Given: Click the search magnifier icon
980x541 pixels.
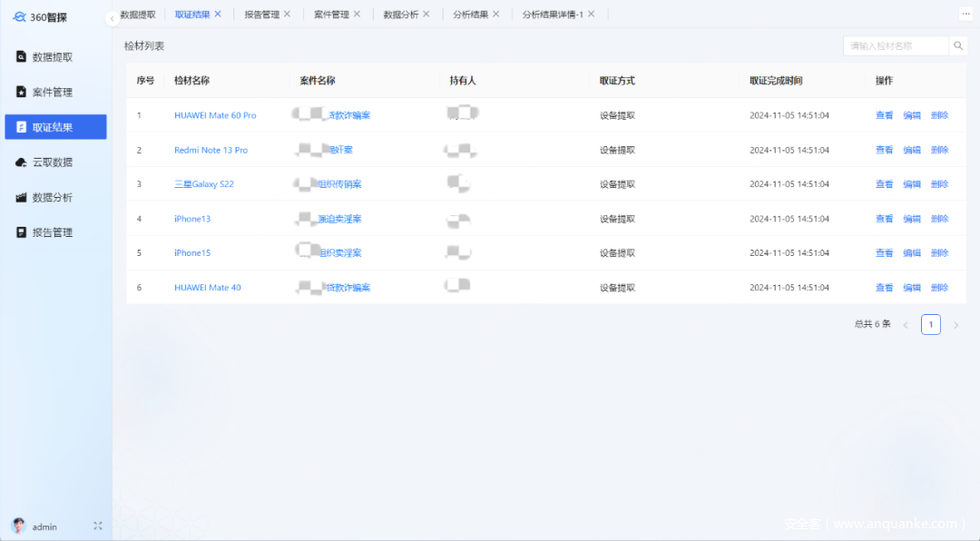Looking at the screenshot, I should 958,45.
